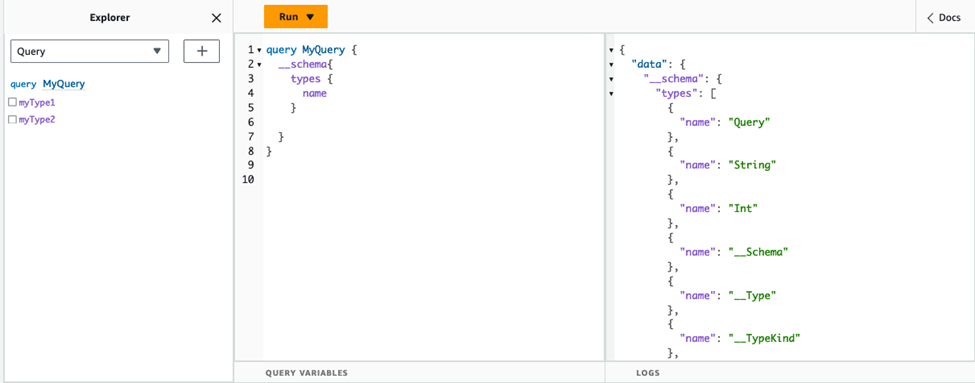Open the Query type dropdown
Screen dimensions: 975x383
coord(90,52)
